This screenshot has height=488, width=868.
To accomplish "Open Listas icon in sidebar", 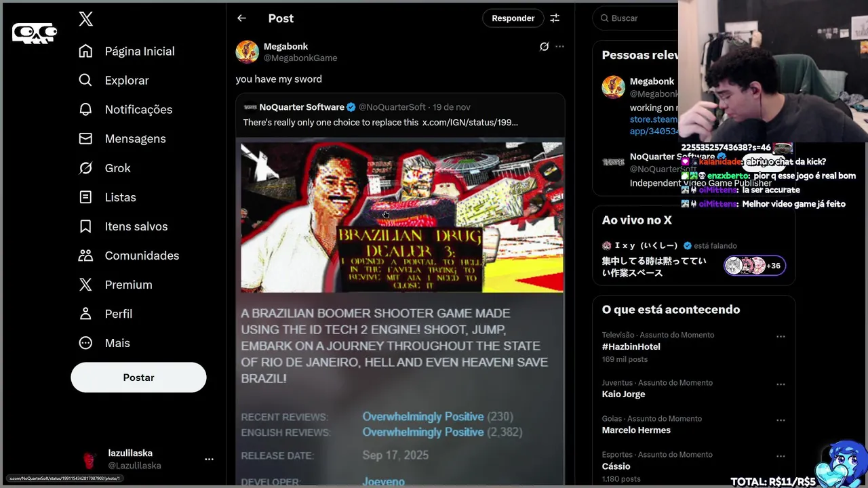I will point(85,197).
